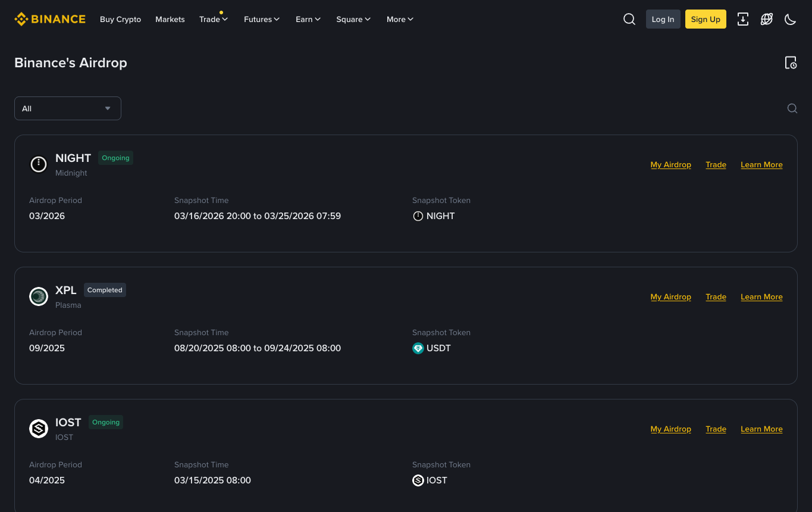The width and height of the screenshot is (812, 512).
Task: Click the XPL token heading
Action: [66, 290]
